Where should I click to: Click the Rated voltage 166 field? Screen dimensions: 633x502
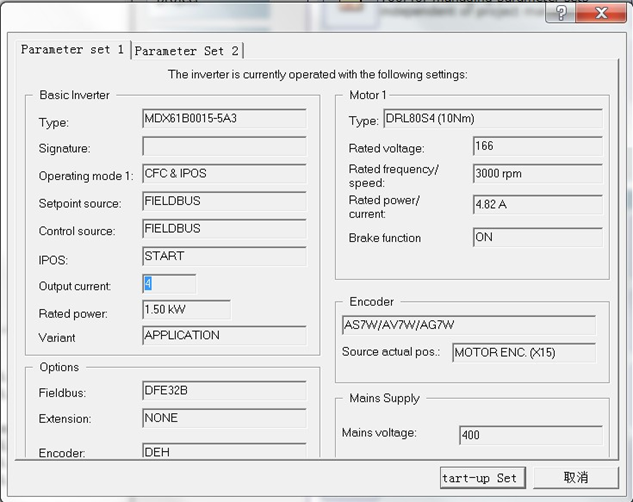(x=537, y=147)
